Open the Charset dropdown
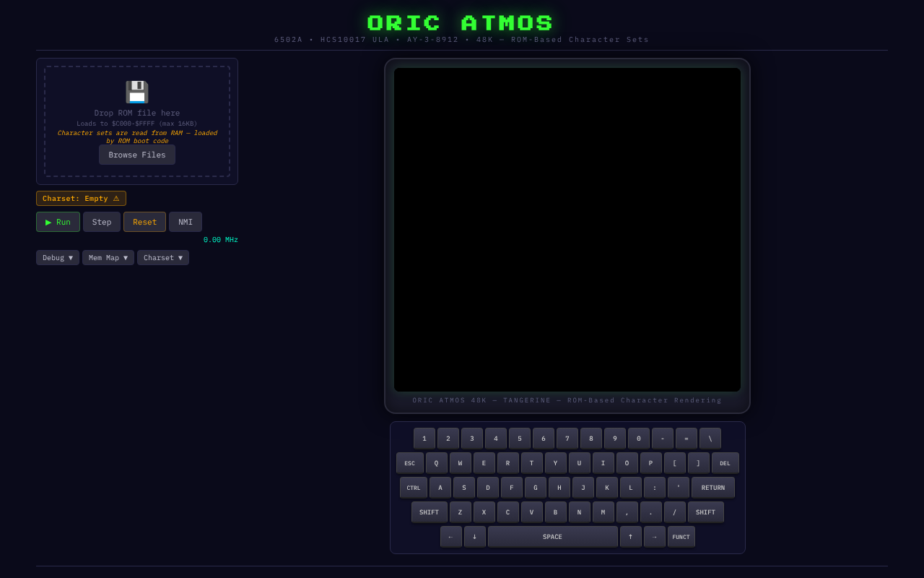The width and height of the screenshot is (924, 578). tap(162, 257)
